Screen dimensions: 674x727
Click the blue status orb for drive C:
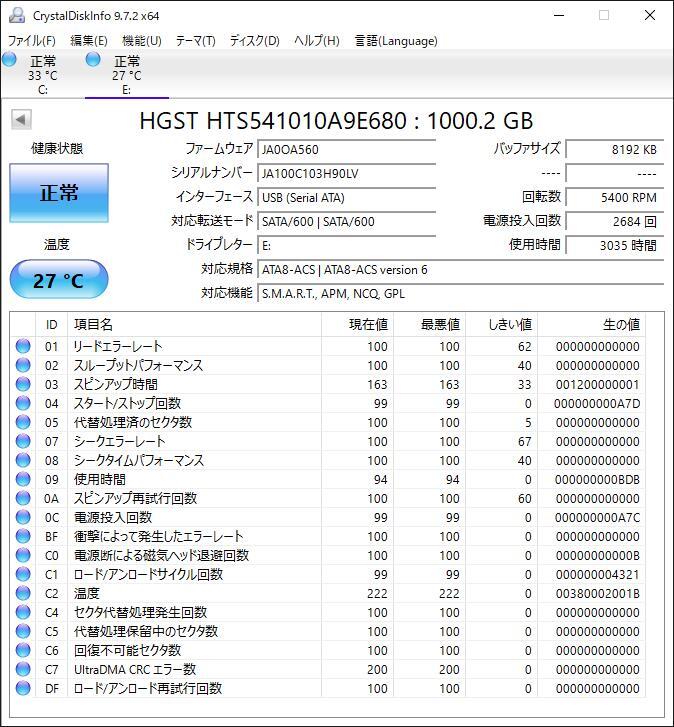pyautogui.click(x=9, y=59)
